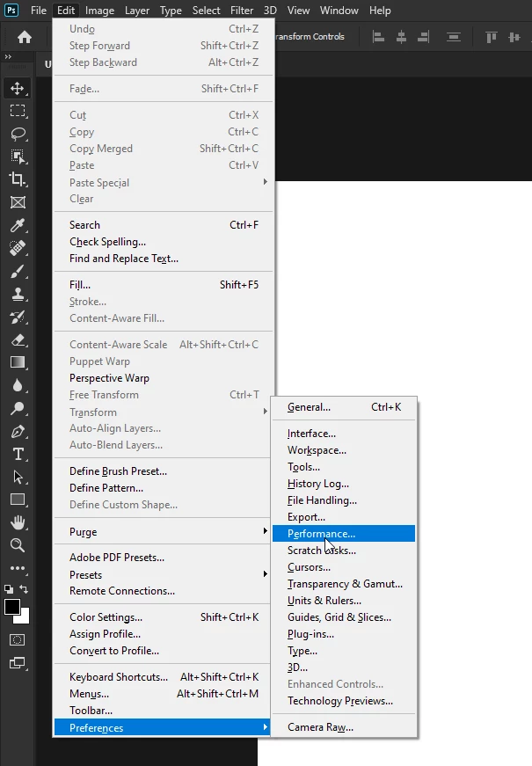Screen dimensions: 532x766
Task: Select Search in Edit menu
Action: click(164, 225)
